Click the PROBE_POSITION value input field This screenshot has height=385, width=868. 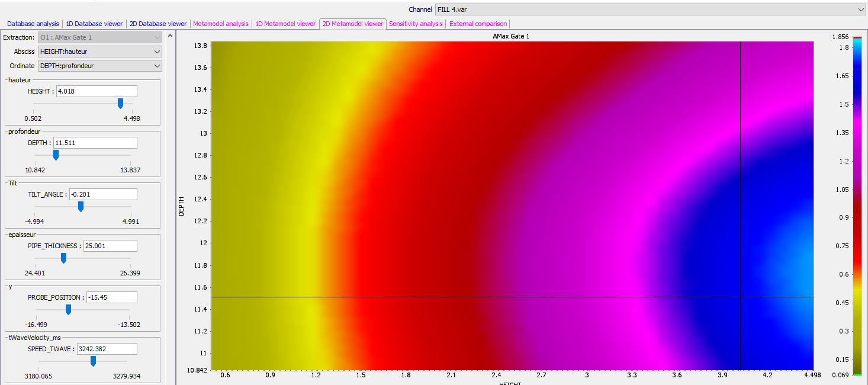coord(111,297)
